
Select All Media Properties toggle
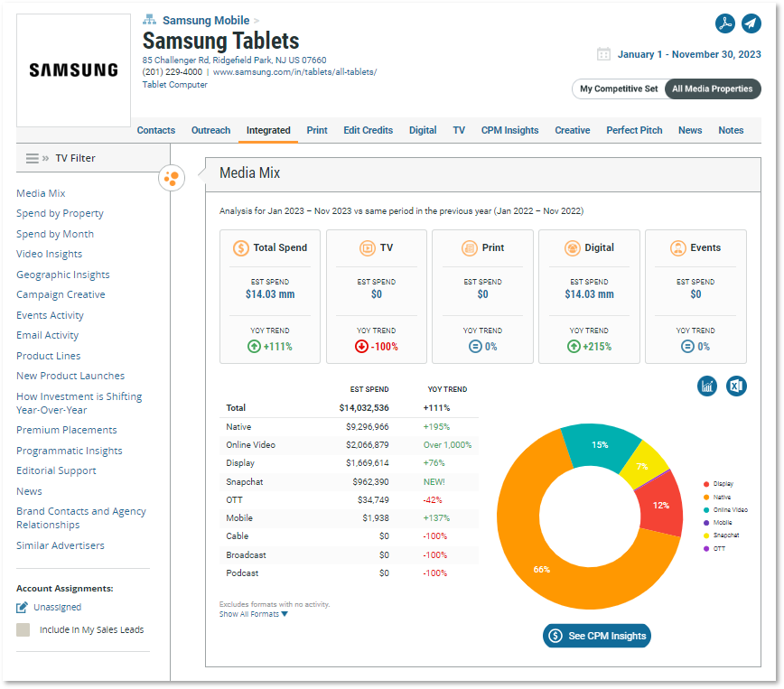point(712,88)
